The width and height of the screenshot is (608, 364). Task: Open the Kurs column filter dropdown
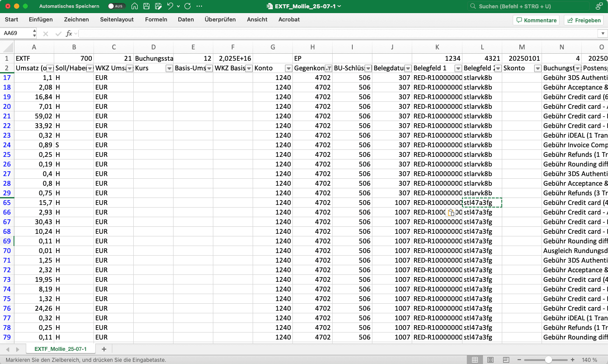[169, 68]
